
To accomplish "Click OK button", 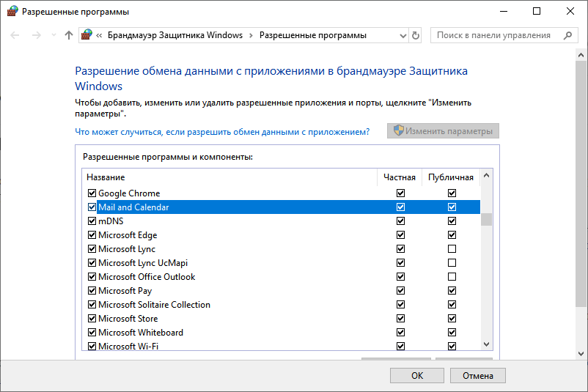I will click(x=417, y=375).
